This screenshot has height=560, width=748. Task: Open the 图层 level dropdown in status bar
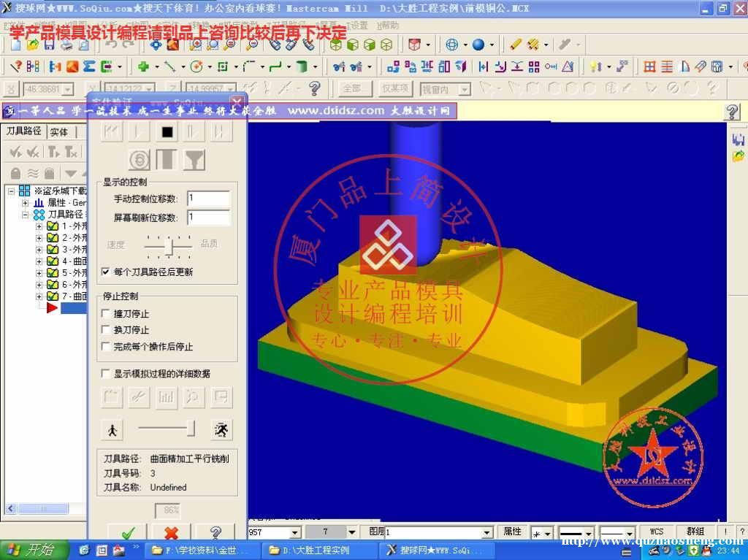(486, 532)
